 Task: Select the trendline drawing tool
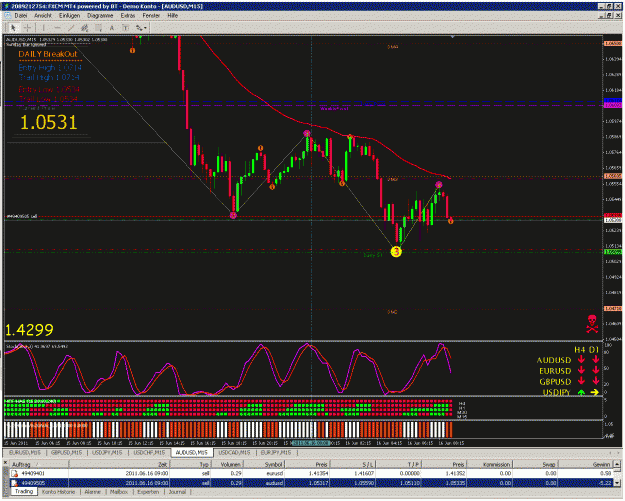[x=71, y=28]
